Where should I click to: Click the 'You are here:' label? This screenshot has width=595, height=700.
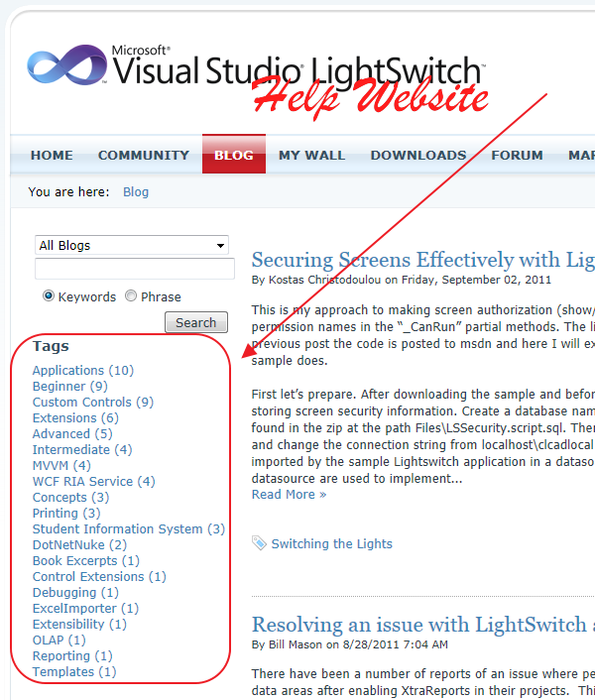68,192
